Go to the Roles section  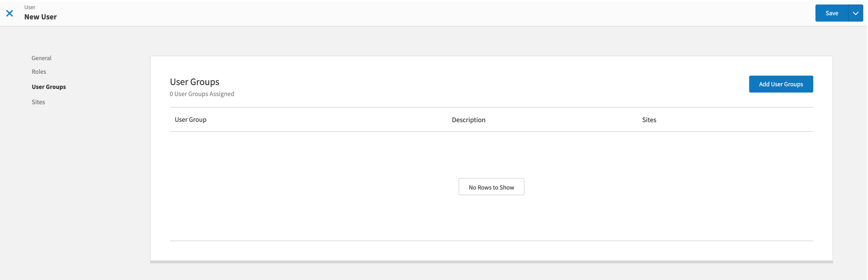(x=39, y=72)
